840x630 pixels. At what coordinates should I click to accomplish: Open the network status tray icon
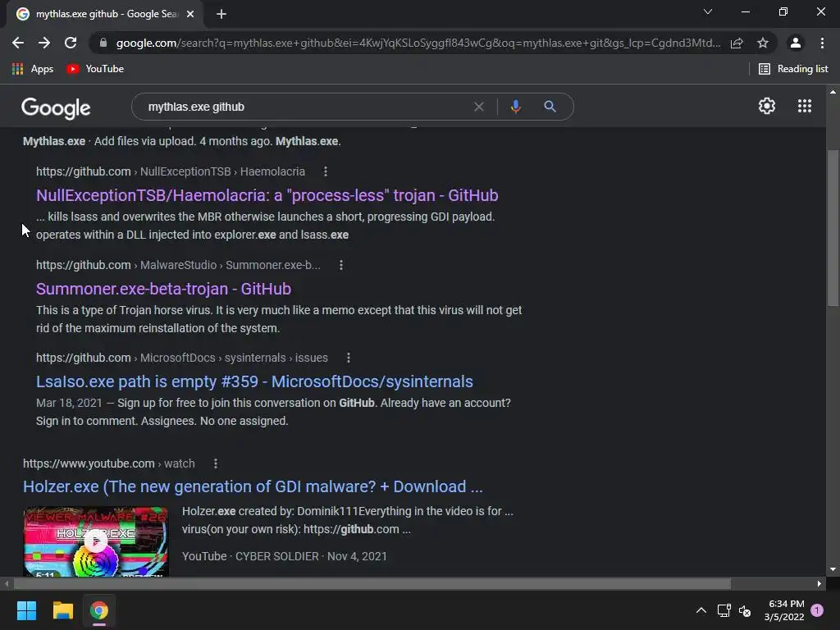click(x=724, y=610)
